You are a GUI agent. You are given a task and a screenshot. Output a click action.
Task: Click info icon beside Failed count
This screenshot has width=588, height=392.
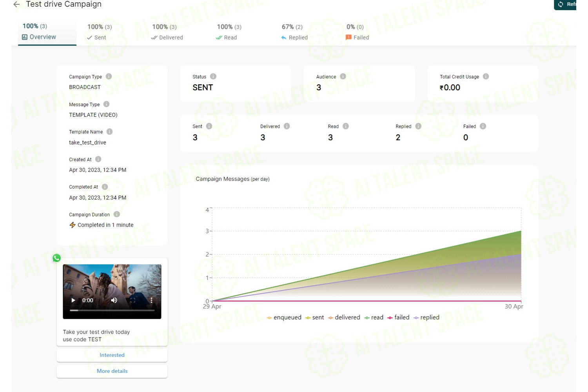tap(483, 126)
